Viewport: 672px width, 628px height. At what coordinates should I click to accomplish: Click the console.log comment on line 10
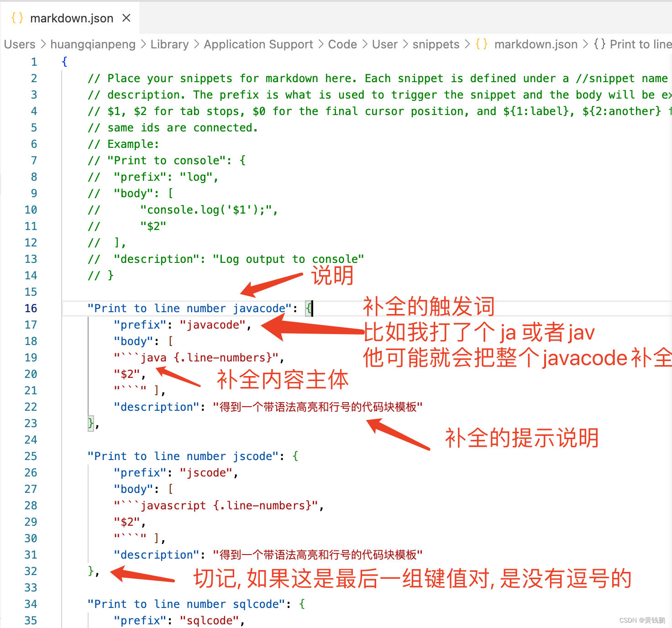pyautogui.click(x=183, y=209)
